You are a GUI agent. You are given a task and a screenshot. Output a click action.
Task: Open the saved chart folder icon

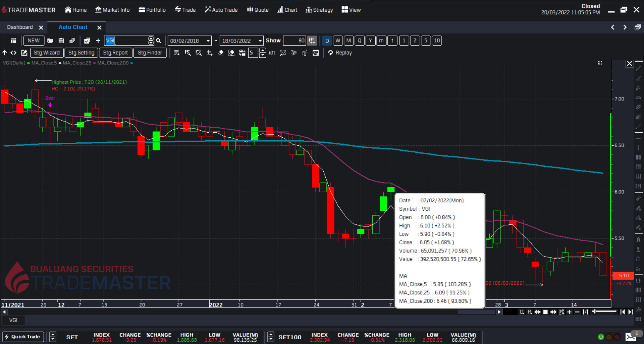[x=50, y=41]
